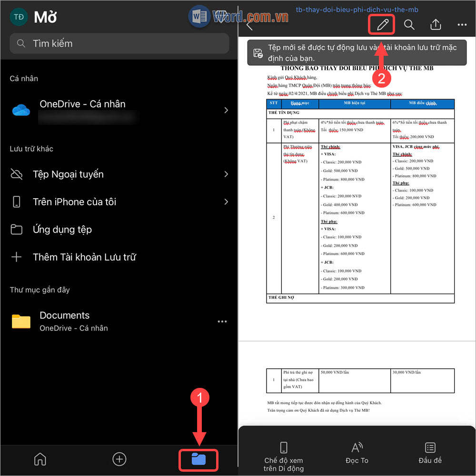This screenshot has height=476, width=476.
Task: Tap file name tb-thay-doi-bieu-phi-dich-vu-the-mb
Action: pos(357,10)
